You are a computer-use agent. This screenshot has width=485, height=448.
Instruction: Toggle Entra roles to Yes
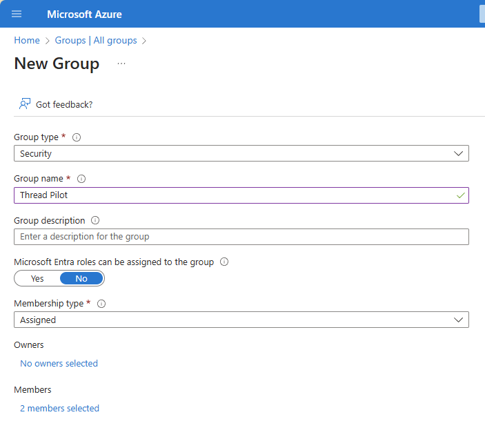click(x=37, y=278)
